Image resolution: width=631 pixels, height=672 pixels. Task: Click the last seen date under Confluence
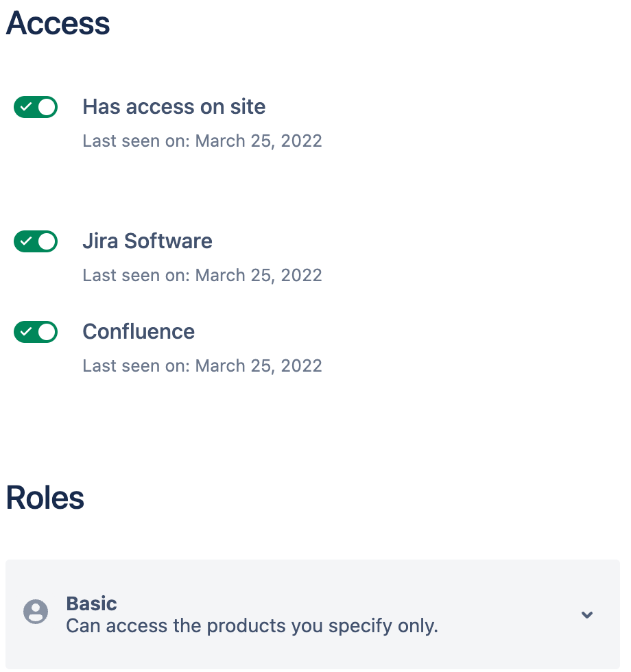click(x=202, y=366)
